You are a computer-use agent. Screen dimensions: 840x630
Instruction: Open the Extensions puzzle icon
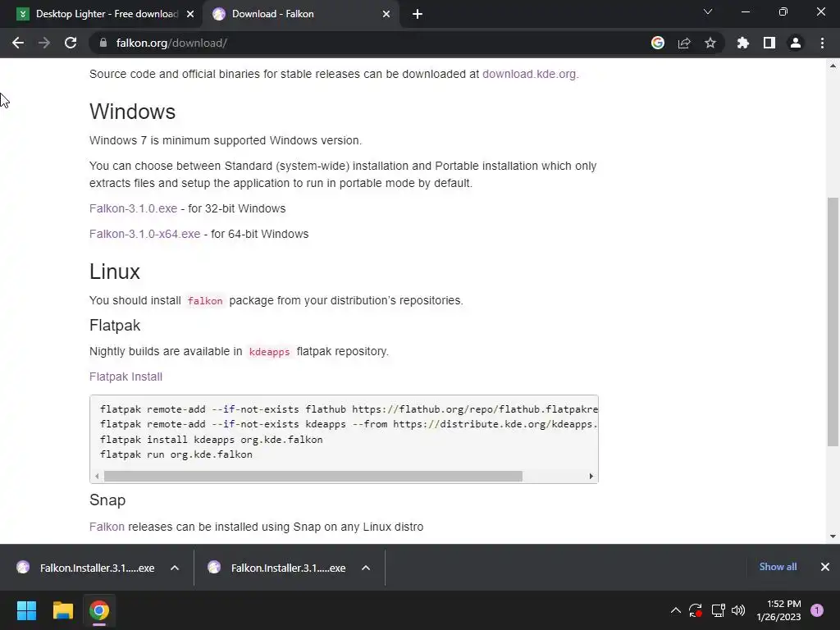tap(743, 43)
